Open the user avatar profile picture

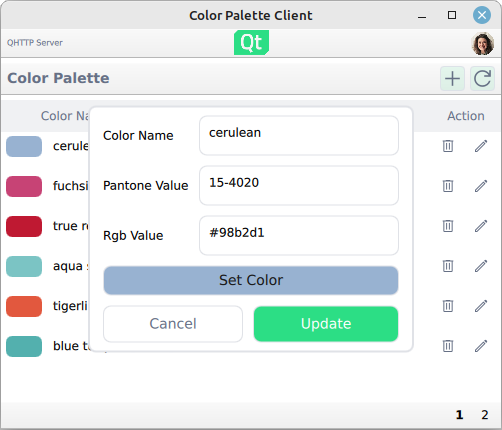(482, 43)
